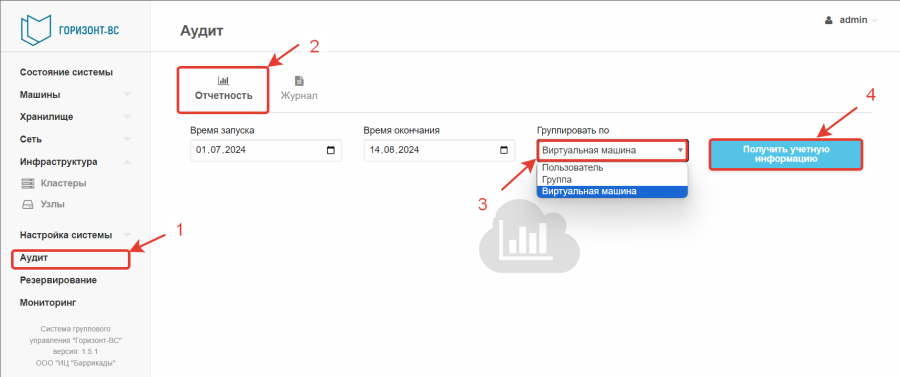Click the Горизонт-ВС brand name text

tap(89, 30)
